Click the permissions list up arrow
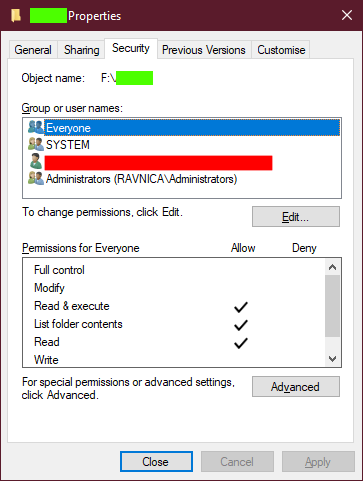This screenshot has width=363, height=481. 332,267
